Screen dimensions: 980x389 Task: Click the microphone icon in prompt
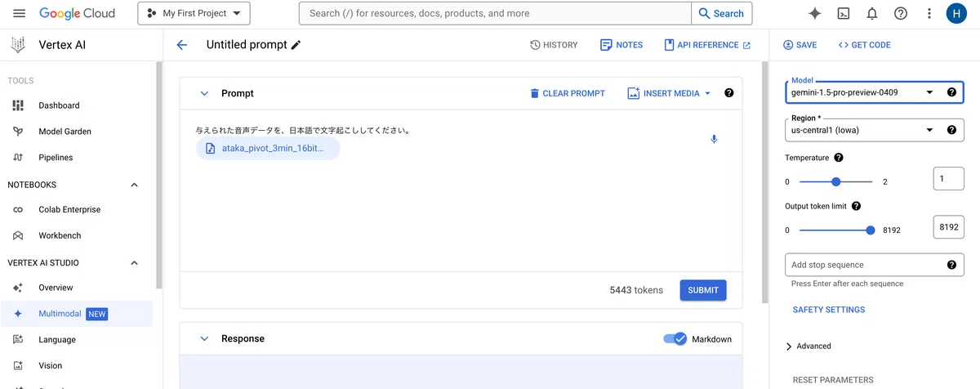[714, 139]
